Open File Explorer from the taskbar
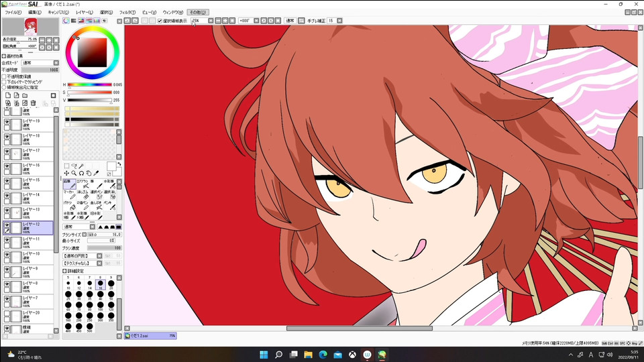This screenshot has height=362, width=644. (x=308, y=355)
